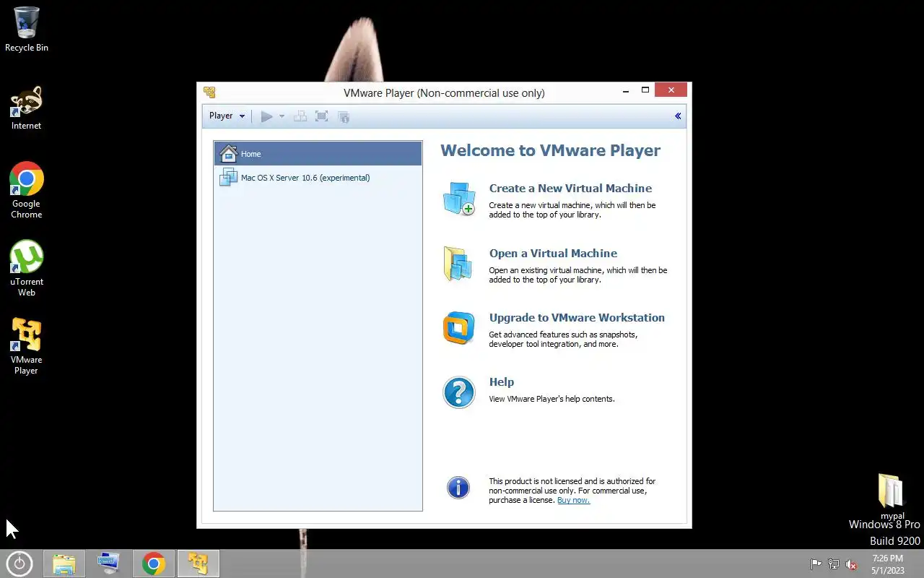Image resolution: width=924 pixels, height=578 pixels.
Task: Open the Player dropdown menu
Action: pos(227,116)
